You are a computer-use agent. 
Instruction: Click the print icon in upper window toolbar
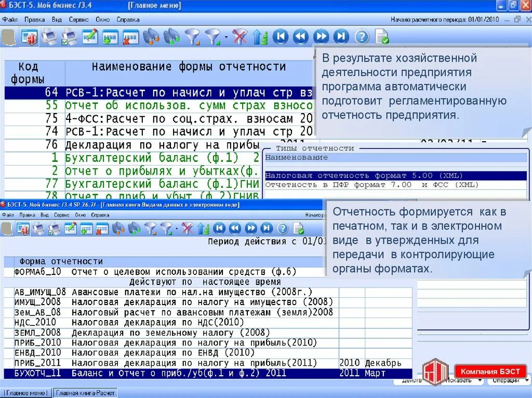(49, 37)
